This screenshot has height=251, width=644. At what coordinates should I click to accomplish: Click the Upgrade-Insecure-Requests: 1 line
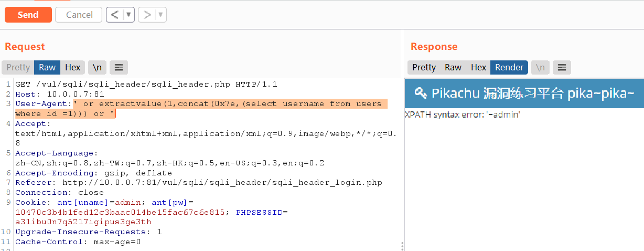click(x=89, y=232)
